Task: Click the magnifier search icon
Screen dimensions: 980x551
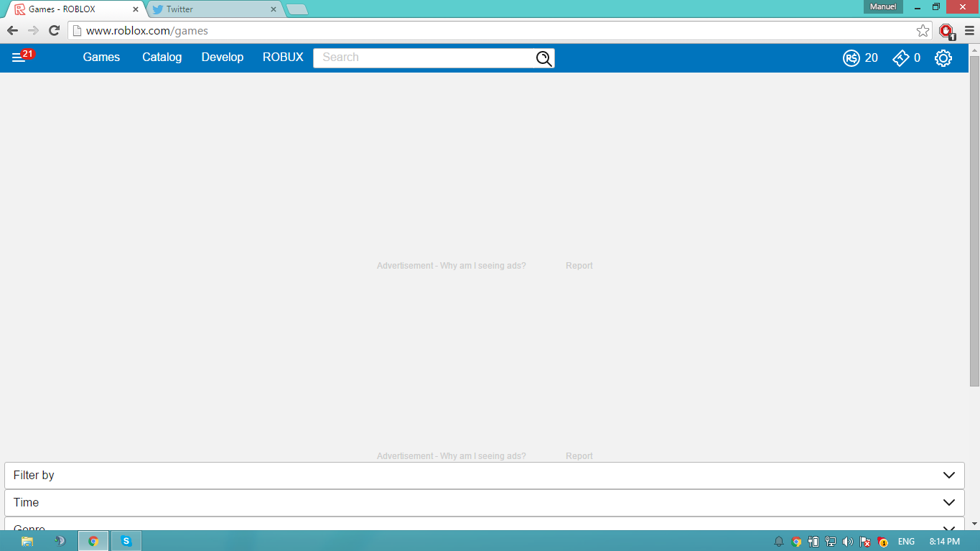Action: [x=544, y=58]
